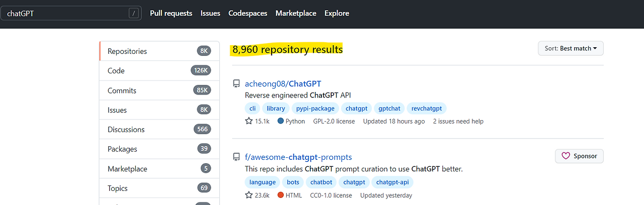Open the Sort: Best match dropdown
The width and height of the screenshot is (644, 205).
(571, 48)
